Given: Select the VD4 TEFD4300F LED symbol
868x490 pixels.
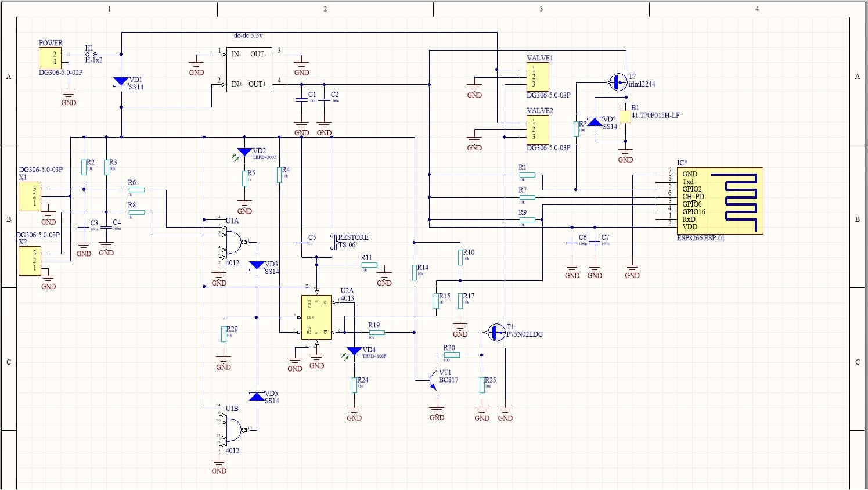Looking at the screenshot, I should pyautogui.click(x=355, y=351).
